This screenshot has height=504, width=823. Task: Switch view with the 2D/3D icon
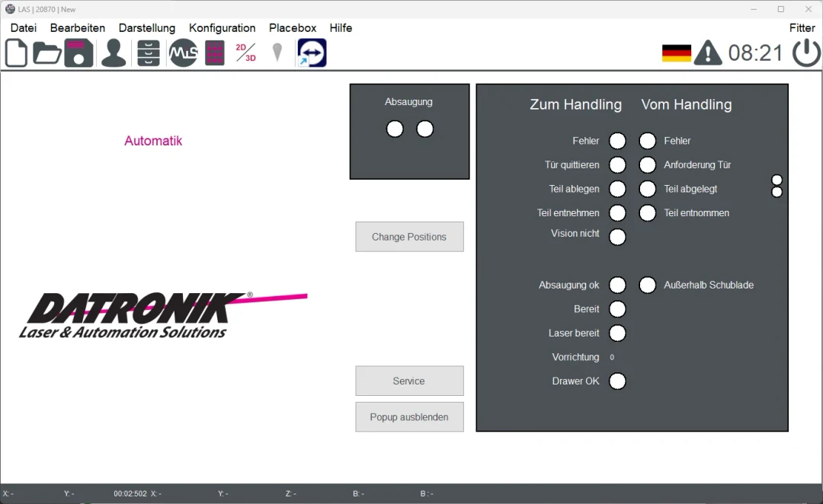pos(245,53)
